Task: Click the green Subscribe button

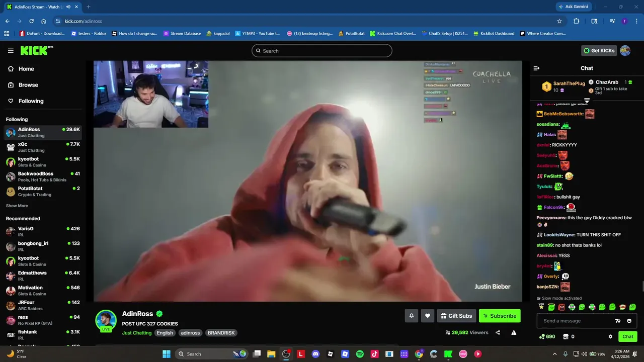Action: coord(500,316)
